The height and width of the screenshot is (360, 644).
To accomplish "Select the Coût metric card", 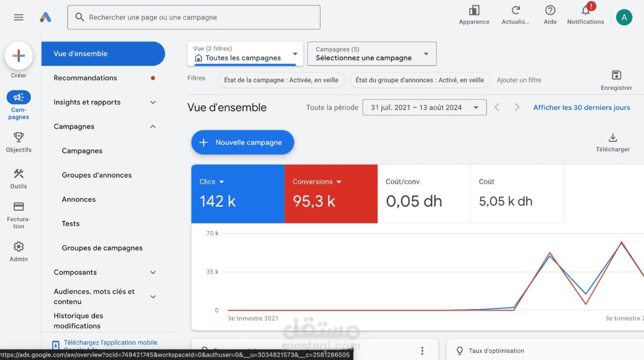I will pyautogui.click(x=517, y=194).
